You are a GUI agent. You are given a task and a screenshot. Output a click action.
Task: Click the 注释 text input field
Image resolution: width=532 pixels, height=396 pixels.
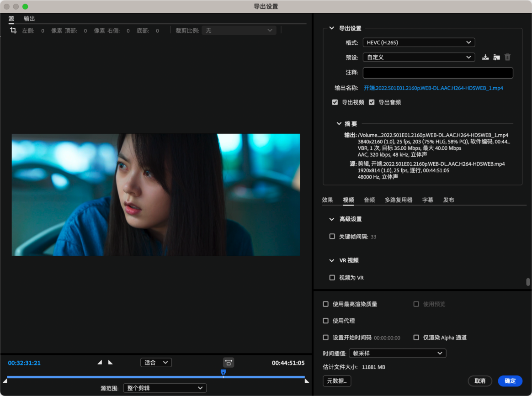pyautogui.click(x=438, y=73)
